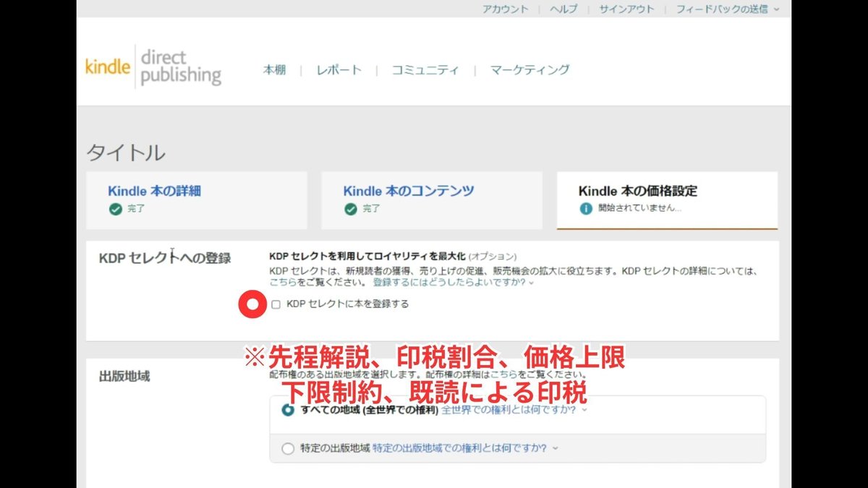Open the 本棚 menu
The image size is (868, 488).
274,70
